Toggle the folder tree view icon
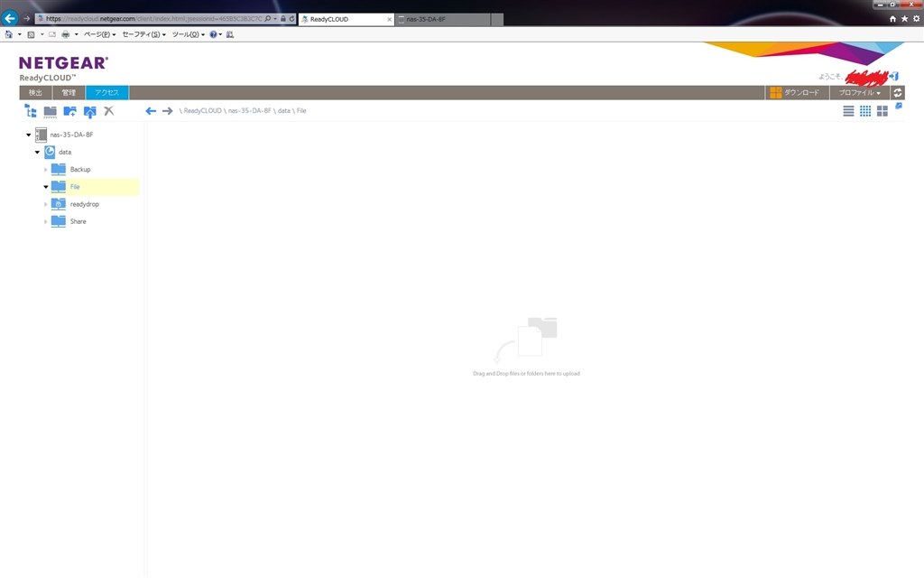Viewport: 924px width, 578px height. click(31, 111)
